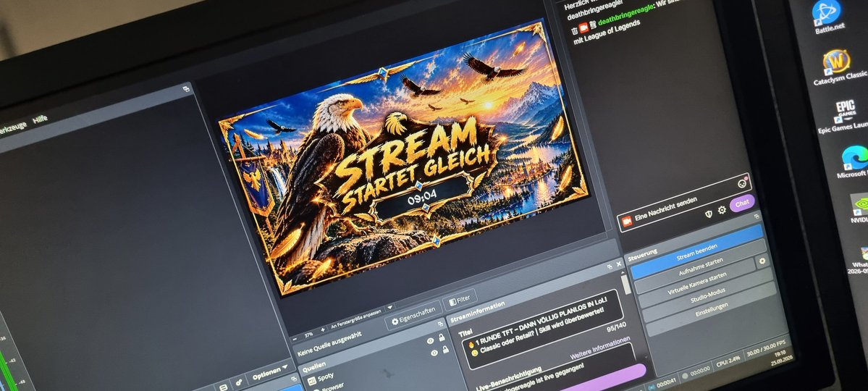Open the Filter button
This screenshot has width=868, height=391.
click(x=460, y=300)
